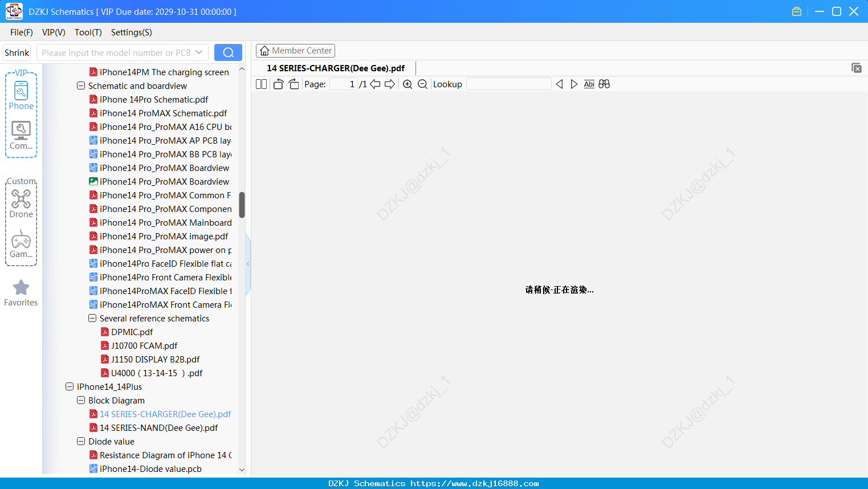
Task: Open J1150 DISPLAY B2B.pdf
Action: point(150,360)
